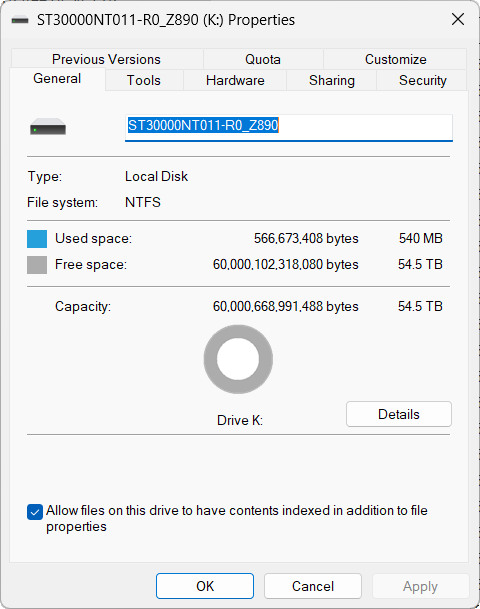Click the blue Used space color swatch
480x609 pixels.
[37, 239]
